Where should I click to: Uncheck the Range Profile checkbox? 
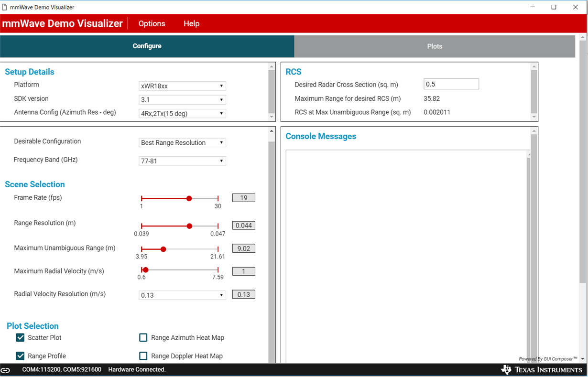pyautogui.click(x=21, y=356)
